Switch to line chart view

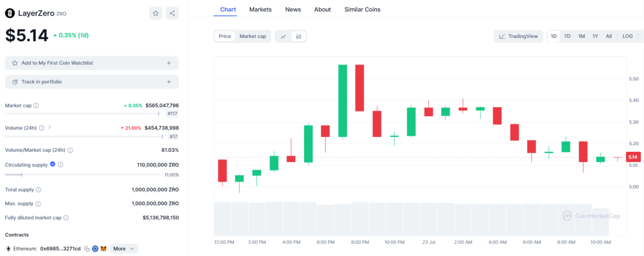click(283, 36)
